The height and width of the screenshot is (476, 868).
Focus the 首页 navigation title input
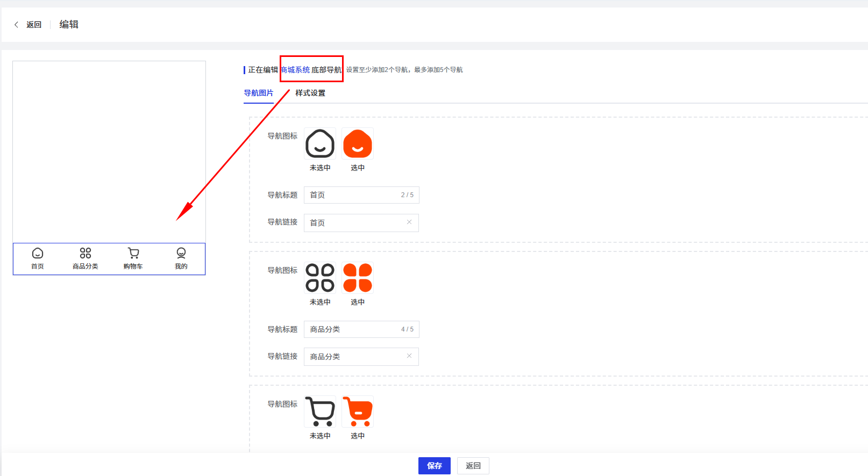[352, 195]
